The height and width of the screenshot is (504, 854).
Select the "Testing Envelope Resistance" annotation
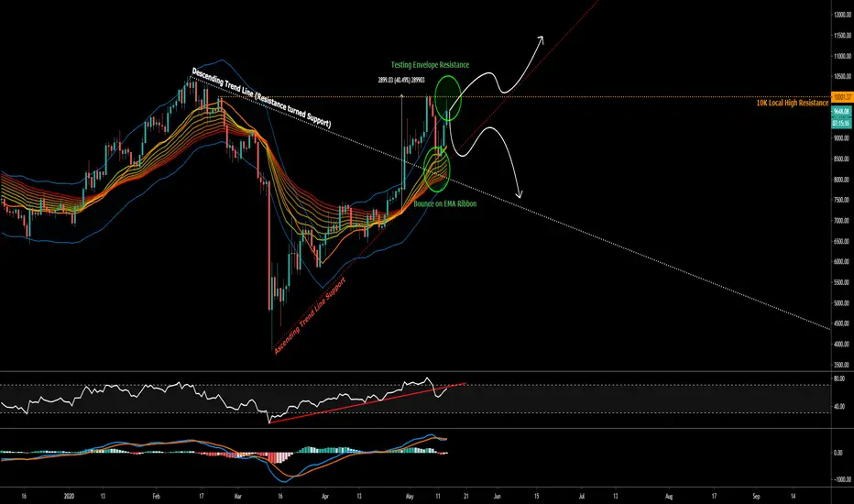pyautogui.click(x=430, y=65)
